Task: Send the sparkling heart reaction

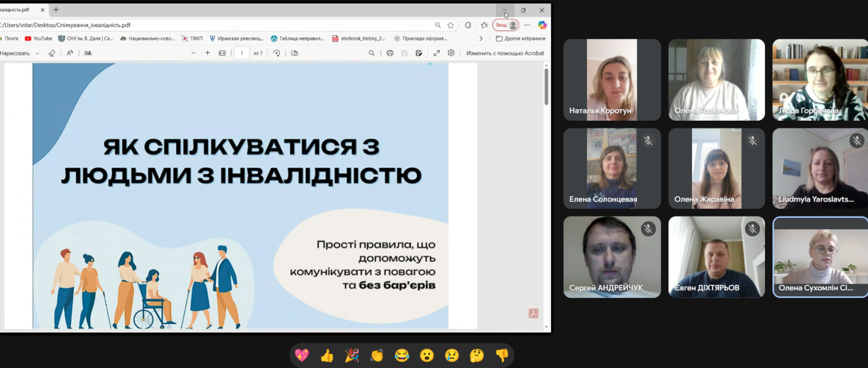Action: click(x=302, y=355)
